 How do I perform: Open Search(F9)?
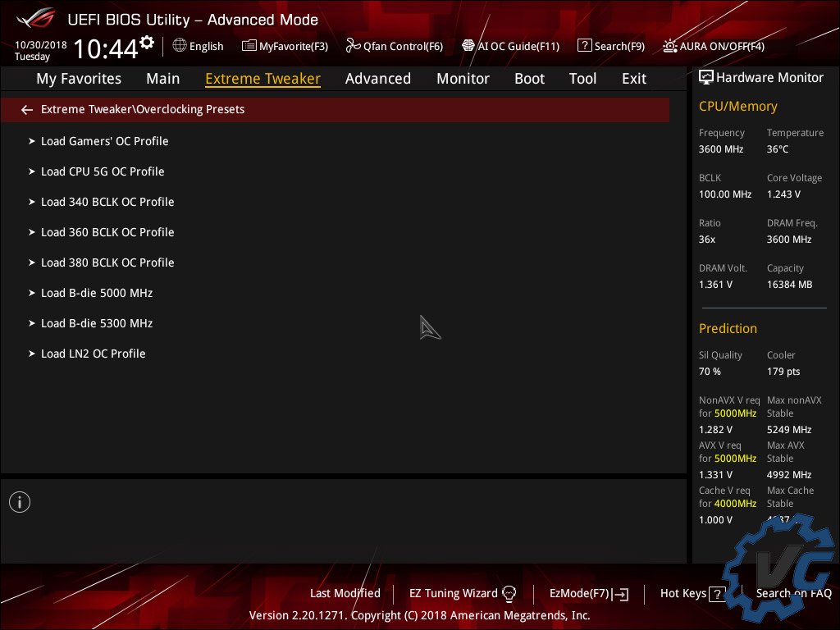coord(620,47)
